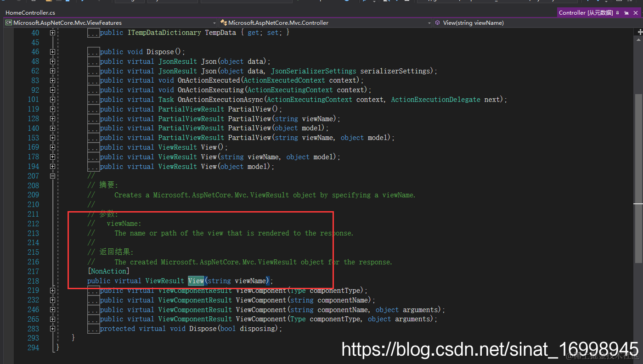Open the Microsoft.AspNetCore.Mvc.Controller type dropdown

point(325,22)
